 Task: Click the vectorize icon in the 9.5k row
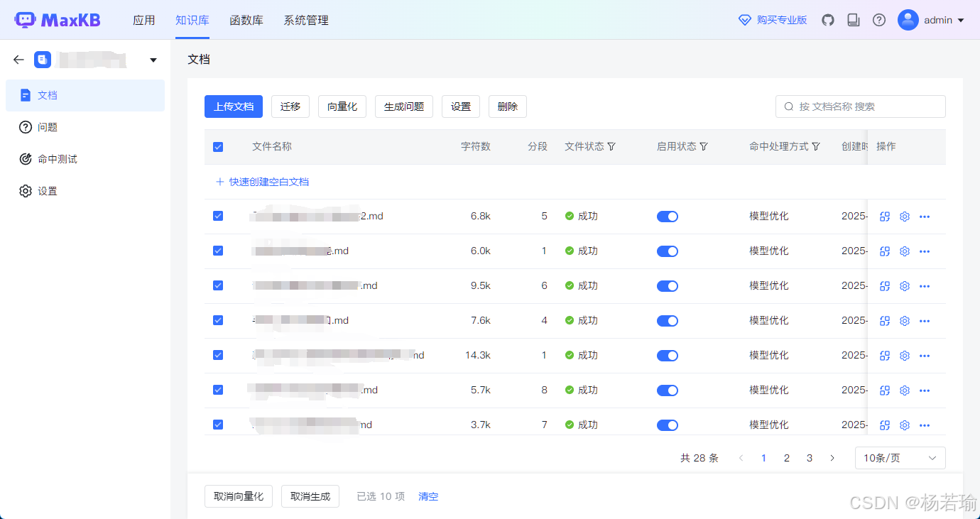tap(885, 286)
